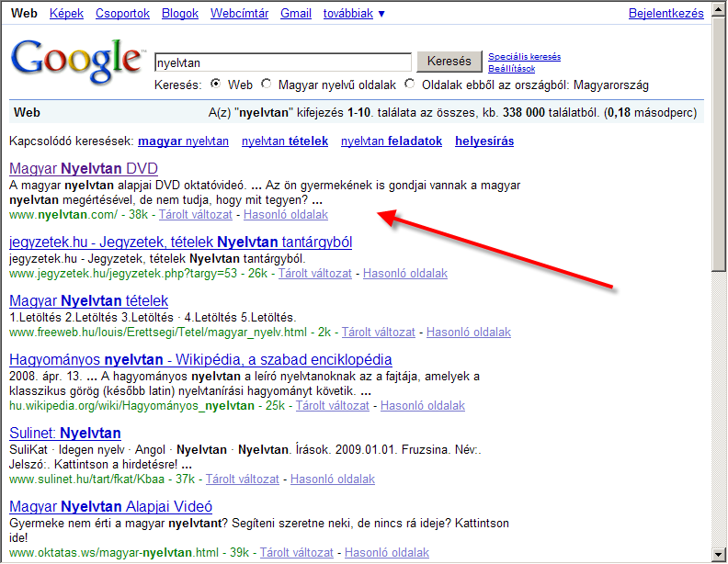Open the jegyzetek.hu Jegyzetek, tételek result
Viewport: 728px width, 564px height.
[180, 243]
